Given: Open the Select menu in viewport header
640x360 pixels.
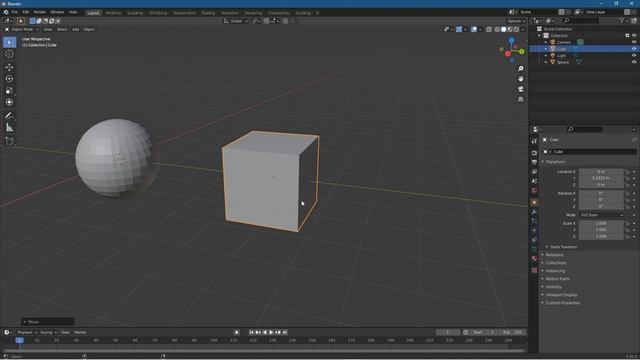Looking at the screenshot, I should pyautogui.click(x=62, y=29).
